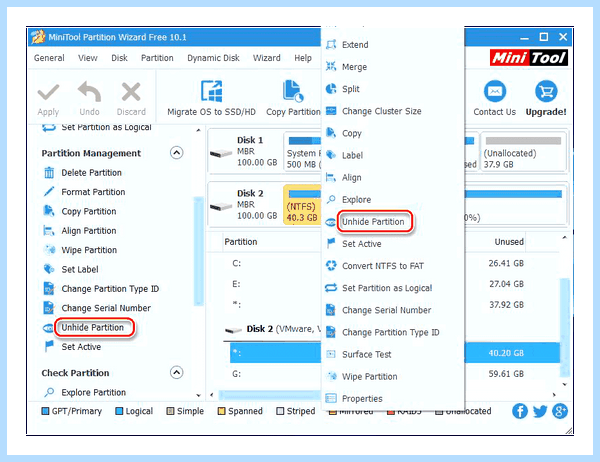The width and height of the screenshot is (600, 462).
Task: Click magnifier icon beside Explore Partition
Action: point(49,392)
